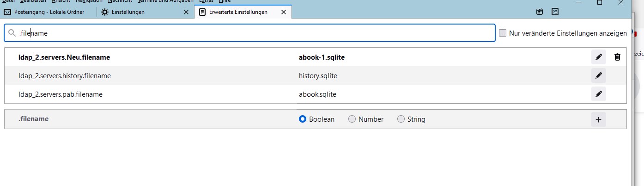Switch to the Posteingang - Lokale Ordner tab
644x186 pixels.
pos(49,12)
